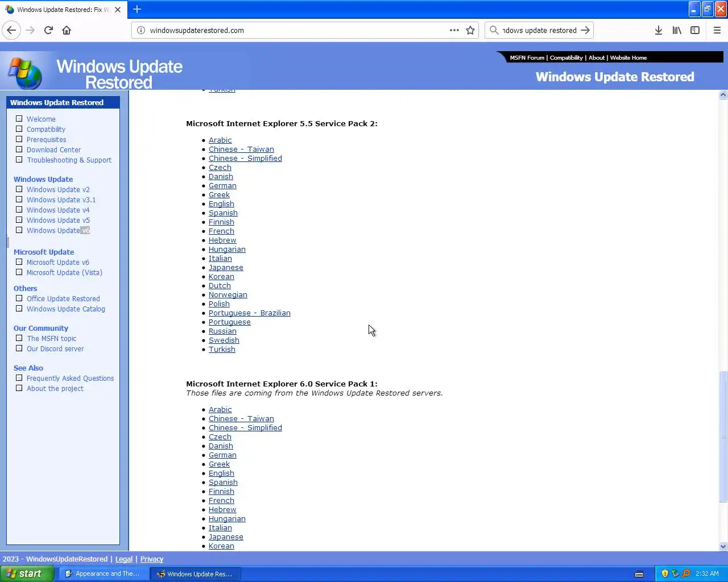Go to Windows Update v4 page

58,210
